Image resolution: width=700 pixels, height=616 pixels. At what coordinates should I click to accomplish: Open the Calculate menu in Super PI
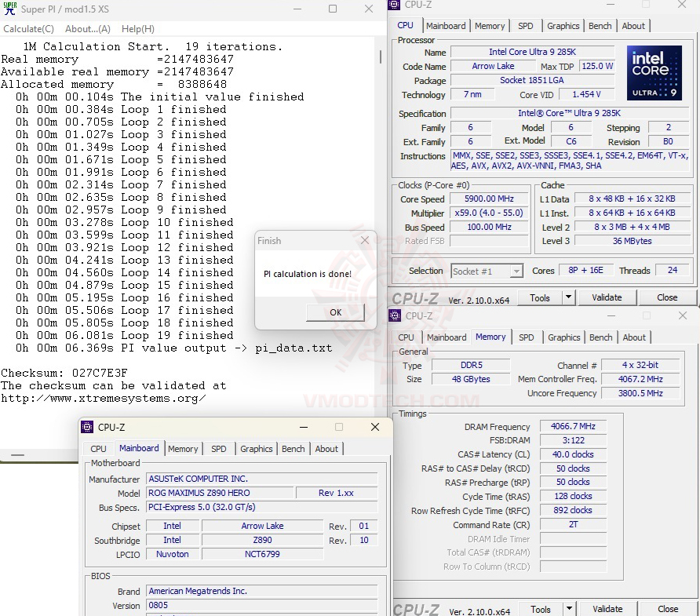[x=28, y=28]
